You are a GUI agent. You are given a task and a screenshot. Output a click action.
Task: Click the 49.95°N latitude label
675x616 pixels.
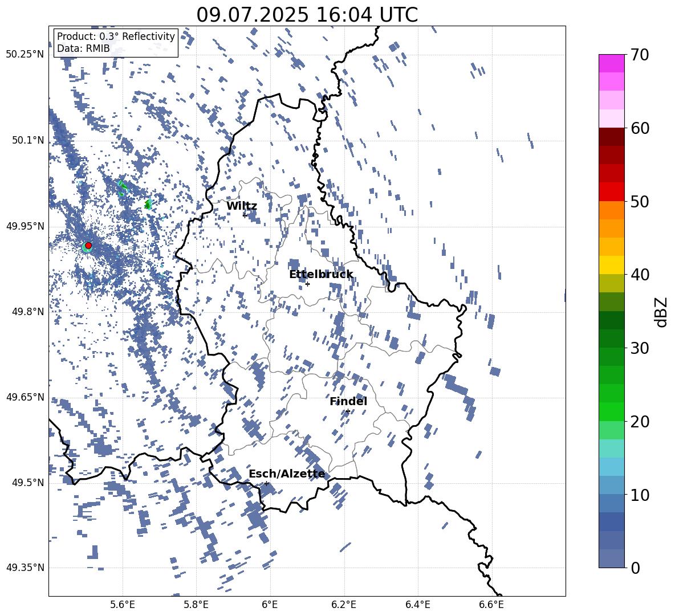(25, 226)
